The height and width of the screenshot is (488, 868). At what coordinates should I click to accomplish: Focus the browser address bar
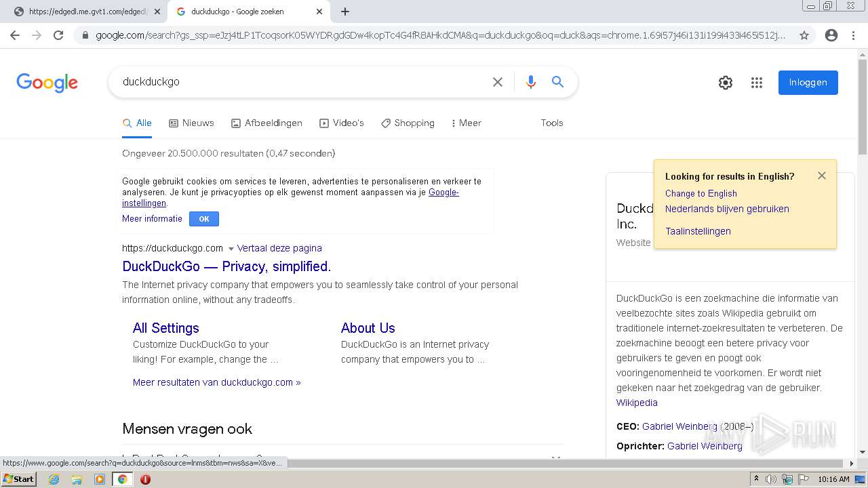pyautogui.click(x=439, y=35)
